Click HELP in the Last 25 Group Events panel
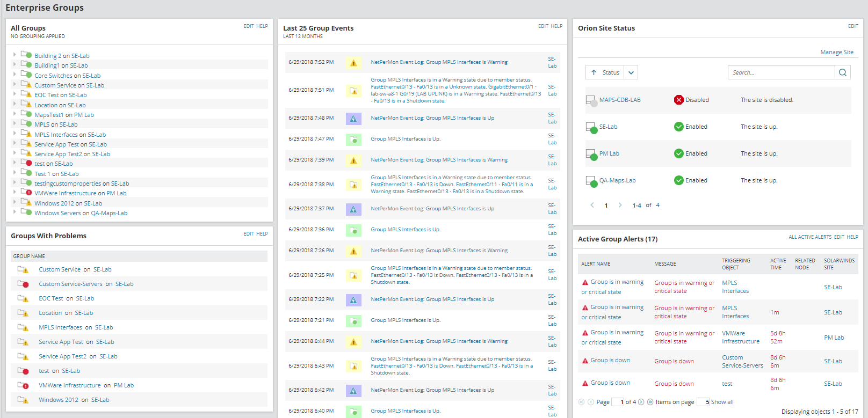The width and height of the screenshot is (868, 418). 557,26
